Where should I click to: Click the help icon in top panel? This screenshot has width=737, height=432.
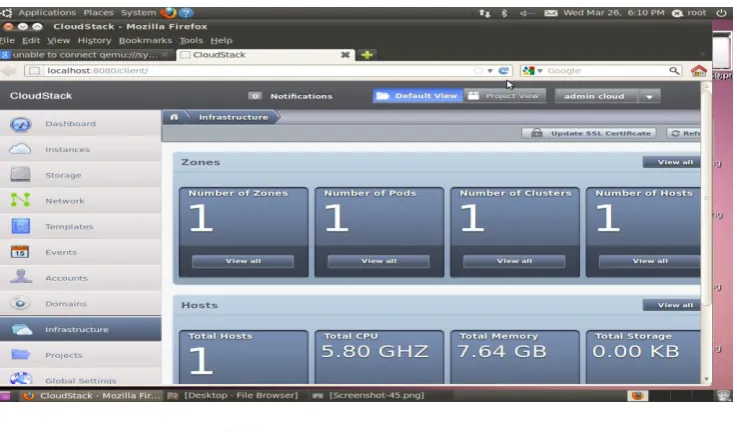[186, 13]
